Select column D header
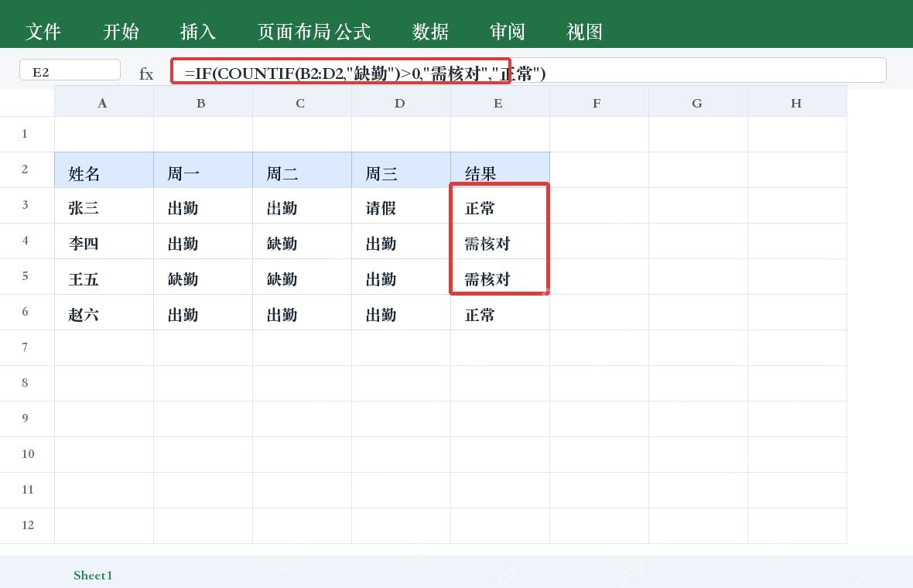The height and width of the screenshot is (588, 913). (x=402, y=103)
